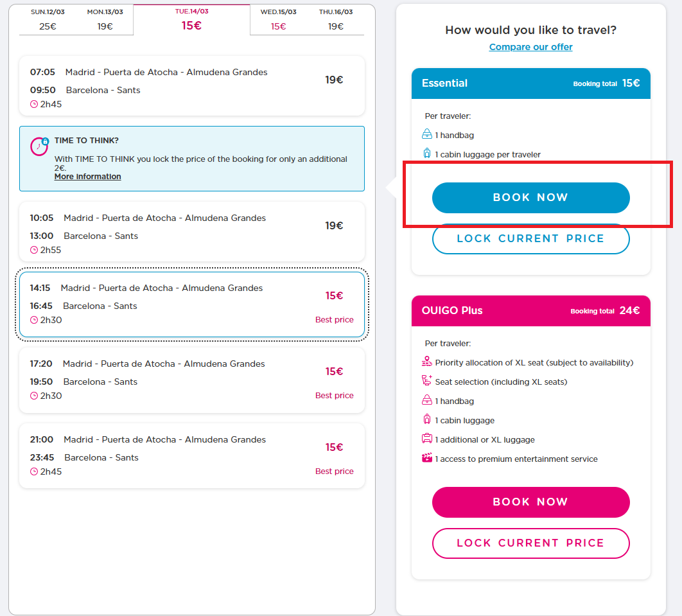Select the MON.13/03 date tab

pos(105,19)
